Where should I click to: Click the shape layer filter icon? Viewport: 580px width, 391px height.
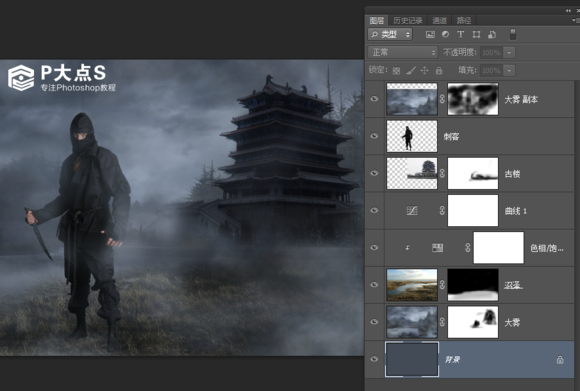[x=476, y=35]
